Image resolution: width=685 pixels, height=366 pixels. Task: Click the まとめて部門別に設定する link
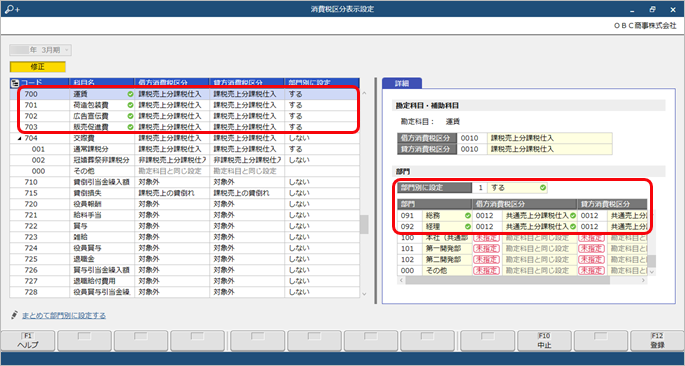(64, 315)
